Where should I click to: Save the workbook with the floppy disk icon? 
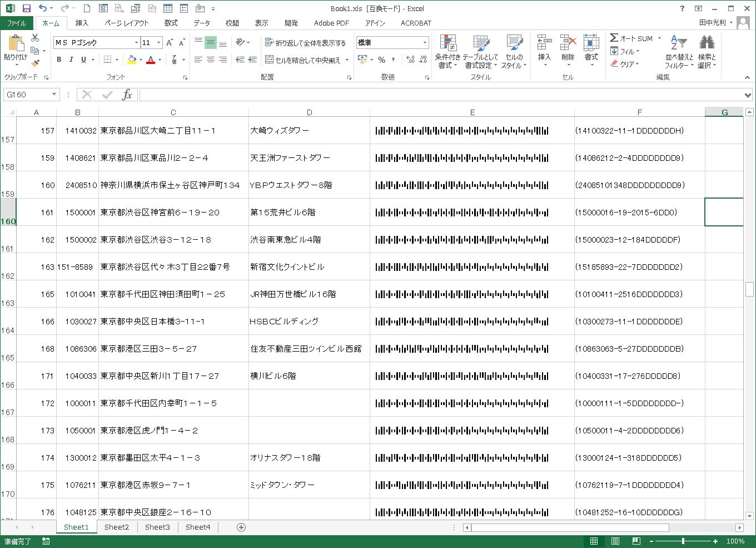pos(26,8)
